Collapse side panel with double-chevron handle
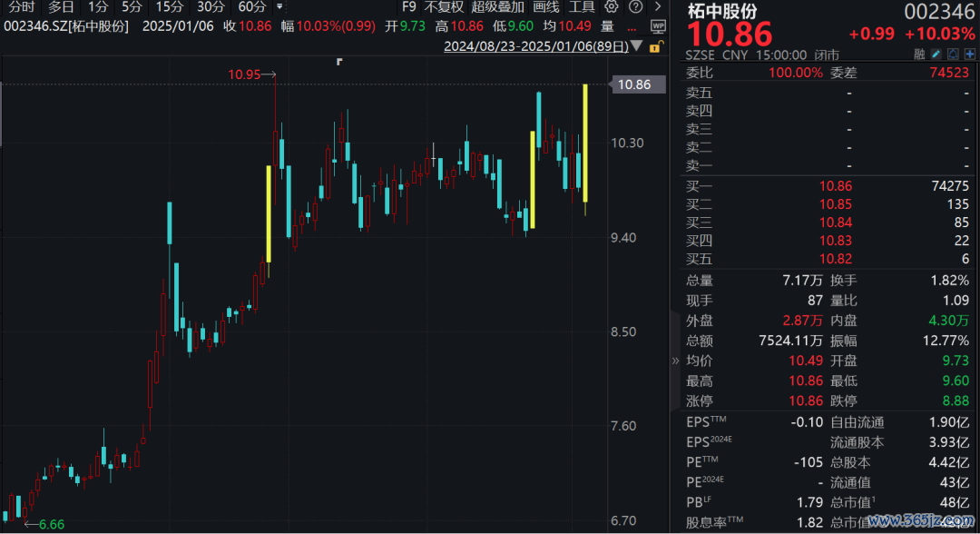This screenshot has width=980, height=534. [x=675, y=361]
